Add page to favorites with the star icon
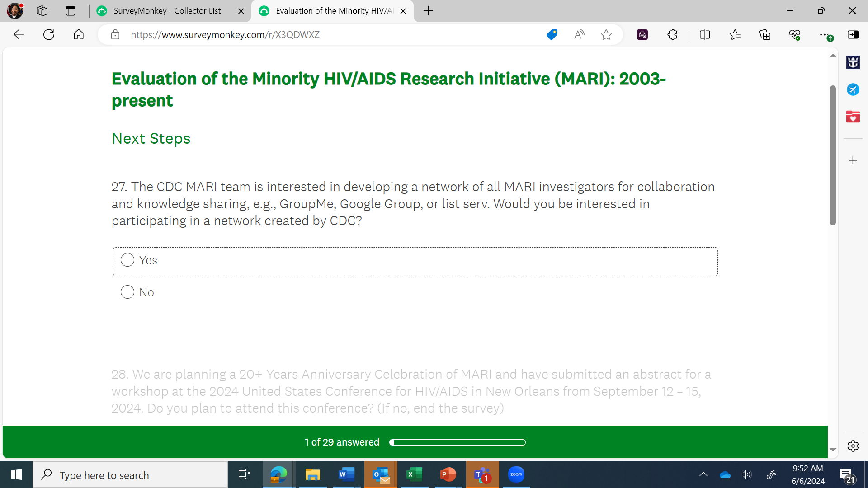This screenshot has height=488, width=868. click(606, 35)
